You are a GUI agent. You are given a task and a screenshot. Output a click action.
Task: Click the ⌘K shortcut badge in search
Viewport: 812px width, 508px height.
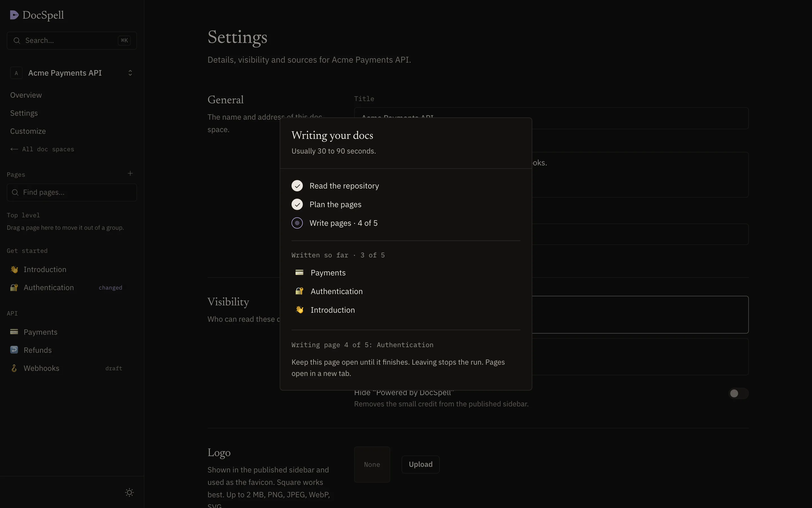(124, 40)
